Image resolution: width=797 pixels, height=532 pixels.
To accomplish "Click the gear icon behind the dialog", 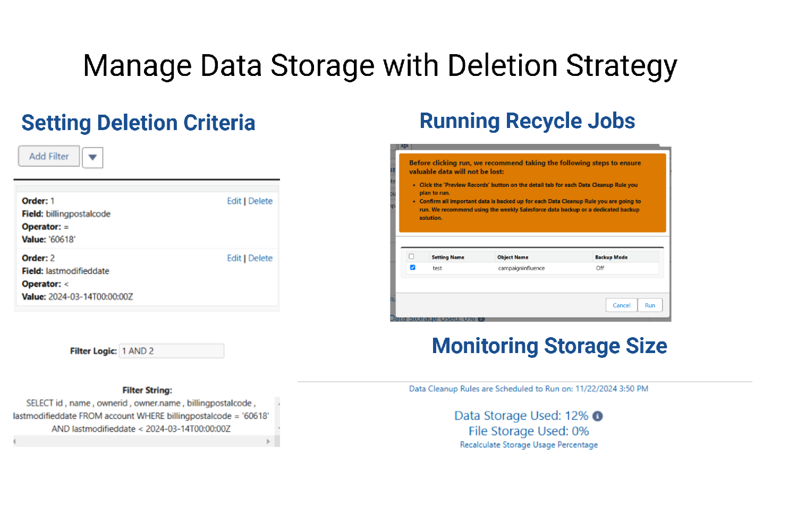I will pyautogui.click(x=404, y=145).
